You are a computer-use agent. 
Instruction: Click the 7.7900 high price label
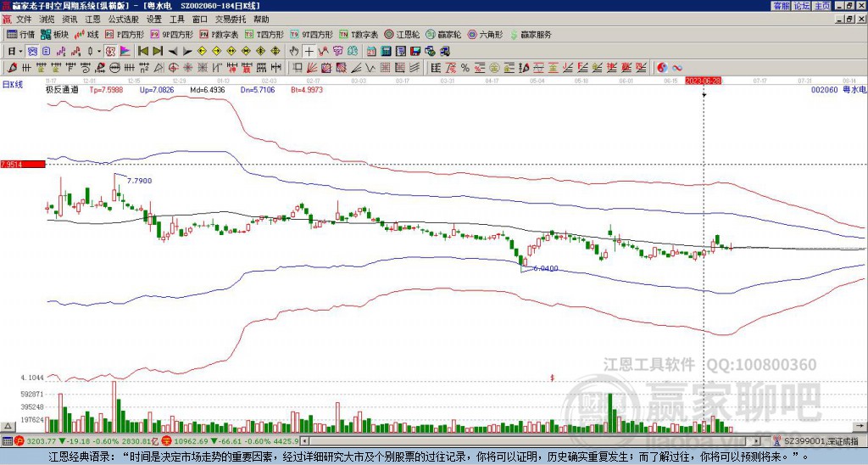(140, 181)
